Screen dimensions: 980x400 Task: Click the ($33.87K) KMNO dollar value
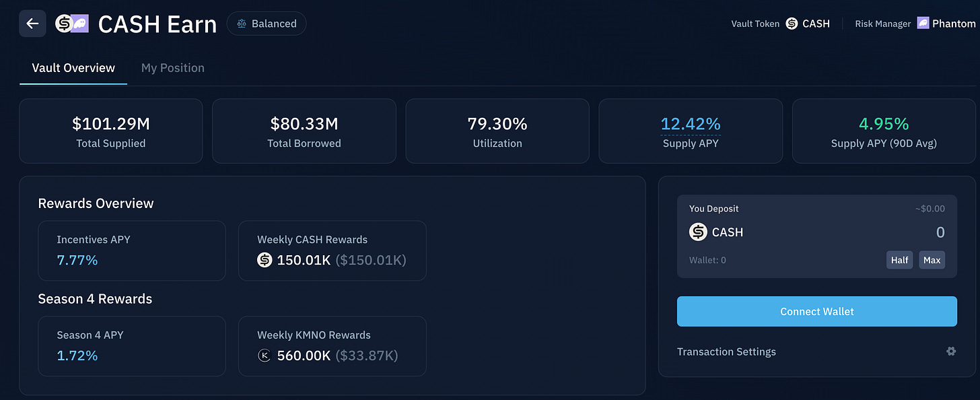coord(367,356)
